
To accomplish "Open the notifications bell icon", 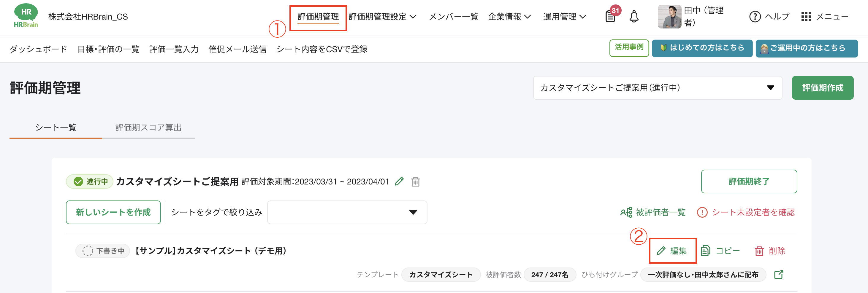I will pyautogui.click(x=635, y=16).
